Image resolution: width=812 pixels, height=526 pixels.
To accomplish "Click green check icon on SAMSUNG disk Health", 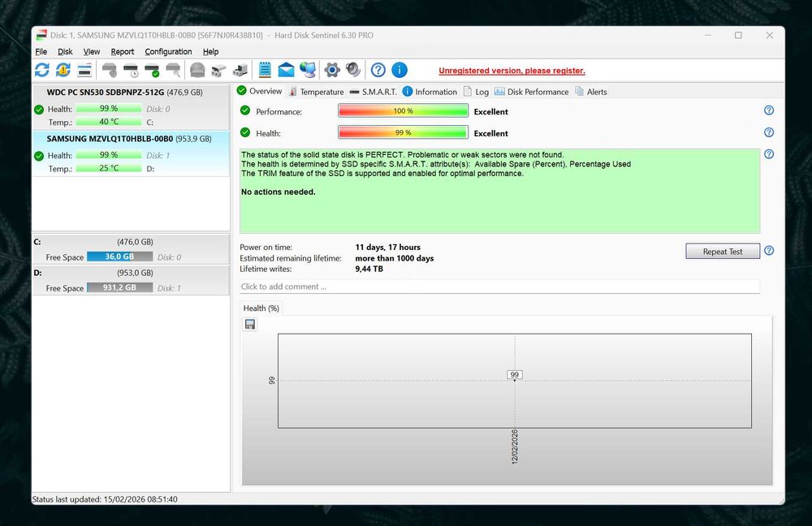I will (x=39, y=156).
